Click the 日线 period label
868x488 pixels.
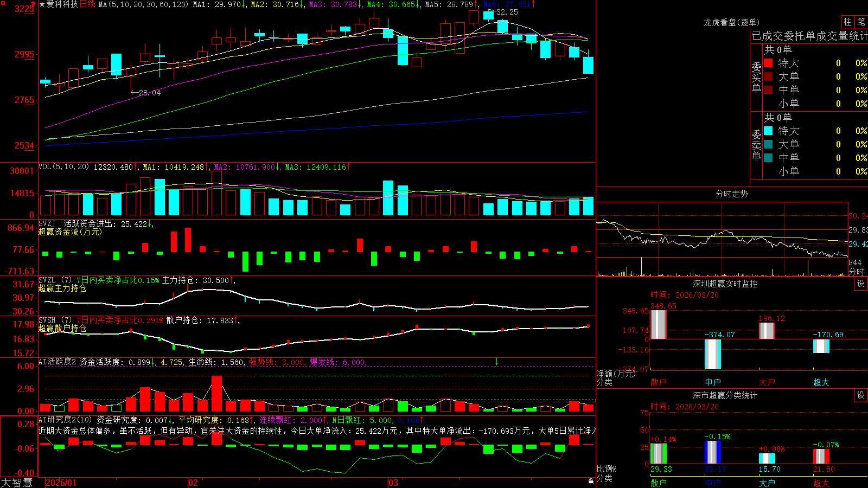pos(87,4)
